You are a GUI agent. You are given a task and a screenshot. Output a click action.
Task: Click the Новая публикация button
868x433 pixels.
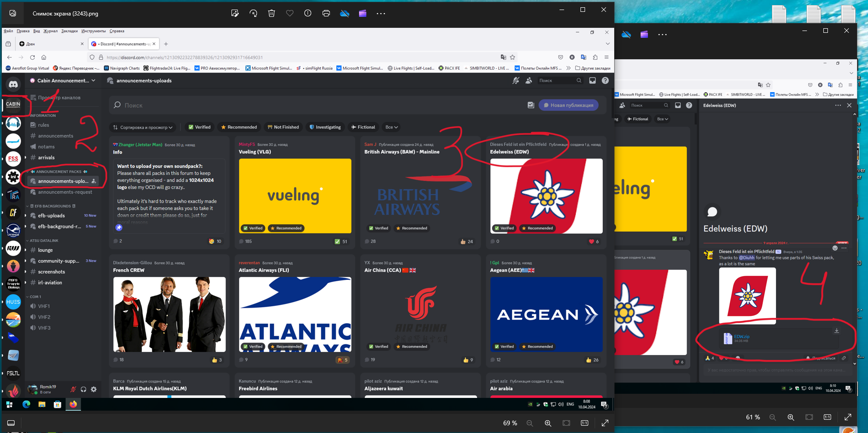569,105
